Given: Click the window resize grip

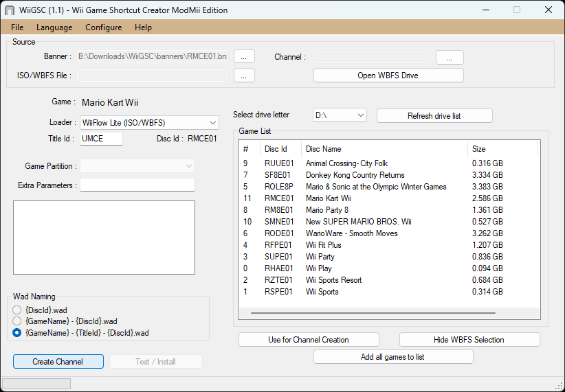Looking at the screenshot, I should tap(560, 387).
